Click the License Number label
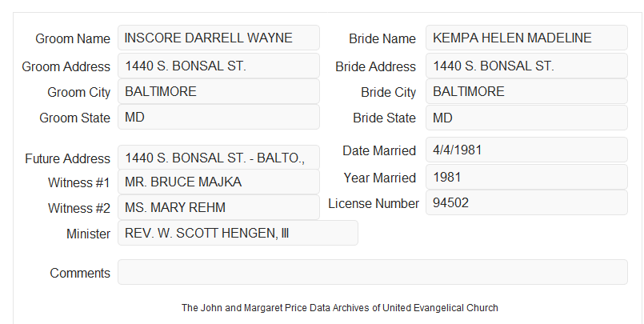This screenshot has height=324, width=644. [x=374, y=204]
